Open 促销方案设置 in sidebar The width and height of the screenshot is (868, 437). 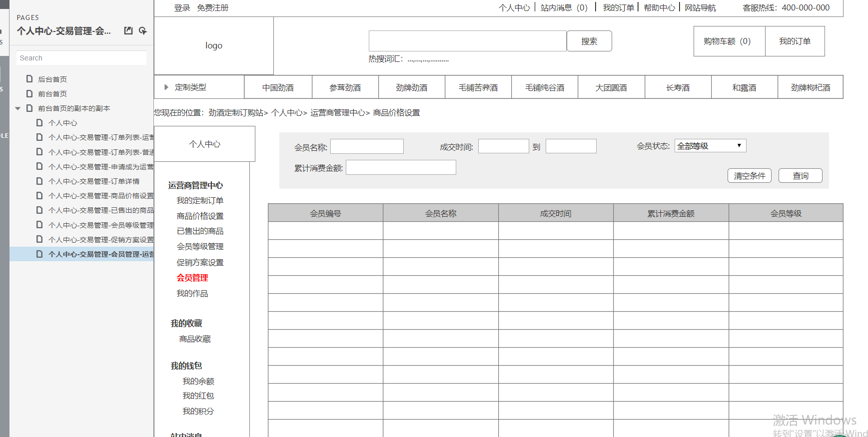pos(200,262)
